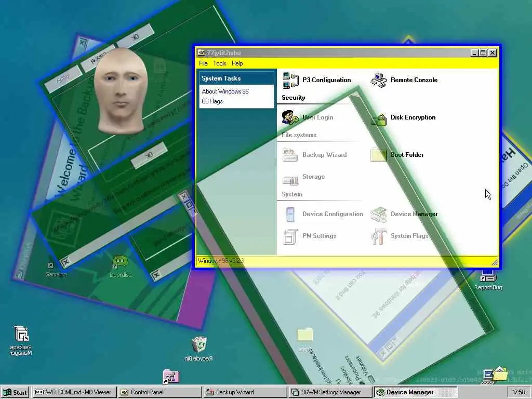Open the Doordisc desktop shortcut
This screenshot has height=399, width=532.
120,267
